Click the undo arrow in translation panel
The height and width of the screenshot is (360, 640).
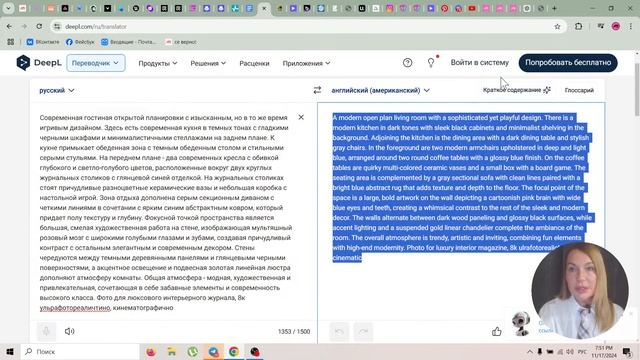tap(339, 331)
